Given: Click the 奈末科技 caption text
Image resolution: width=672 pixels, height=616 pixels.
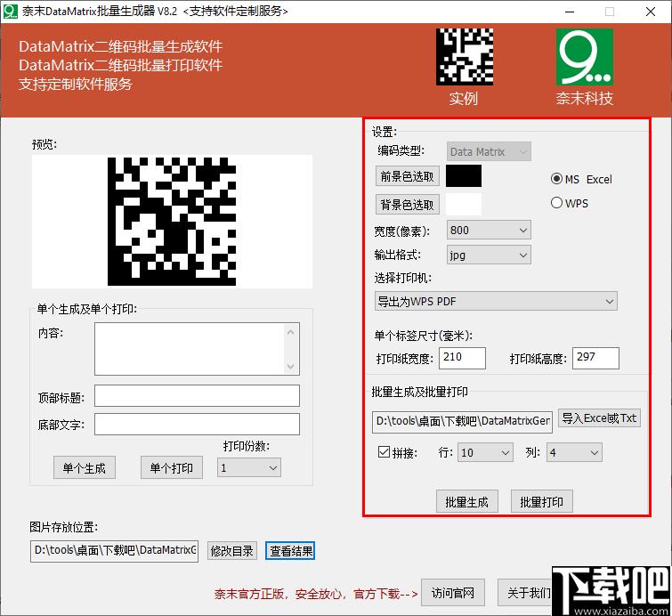Looking at the screenshot, I should [x=585, y=99].
